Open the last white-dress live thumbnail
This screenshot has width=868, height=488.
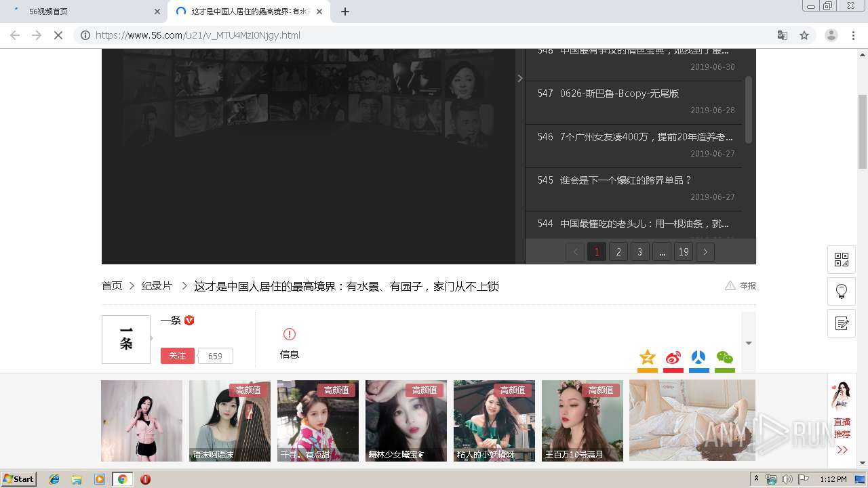tap(692, 421)
